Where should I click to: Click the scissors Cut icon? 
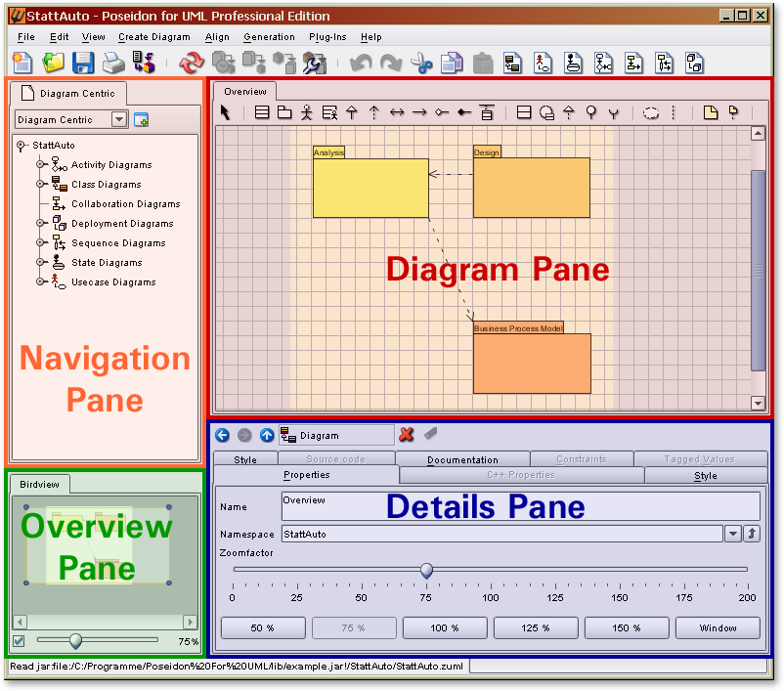pyautogui.click(x=421, y=64)
